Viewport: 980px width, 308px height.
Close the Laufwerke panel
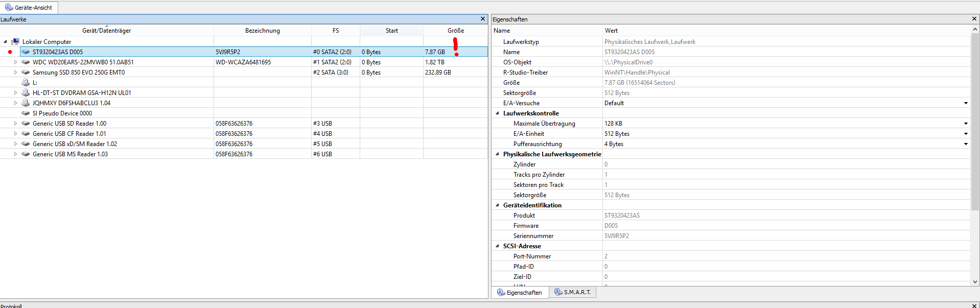point(483,19)
